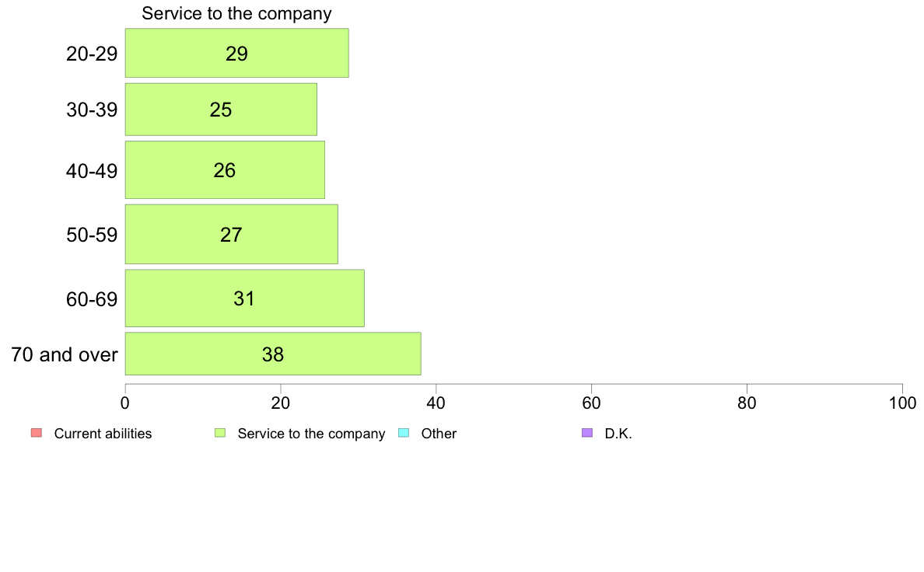Click the 70 and over axis label
The width and height of the screenshot is (924, 572).
point(65,354)
